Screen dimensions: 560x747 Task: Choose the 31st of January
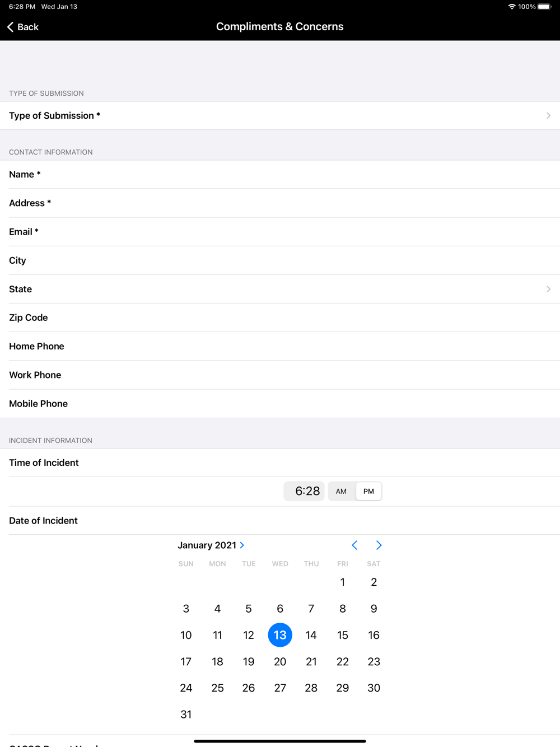(186, 715)
